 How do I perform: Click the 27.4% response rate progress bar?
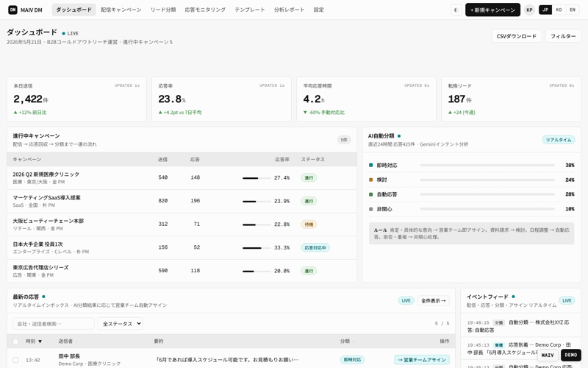click(257, 178)
